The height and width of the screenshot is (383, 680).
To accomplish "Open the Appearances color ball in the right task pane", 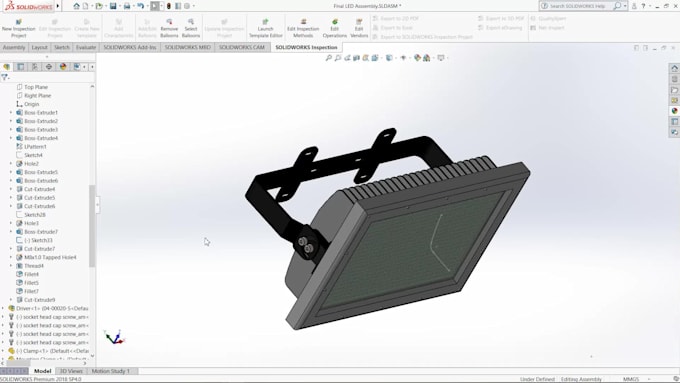I will click(x=674, y=111).
